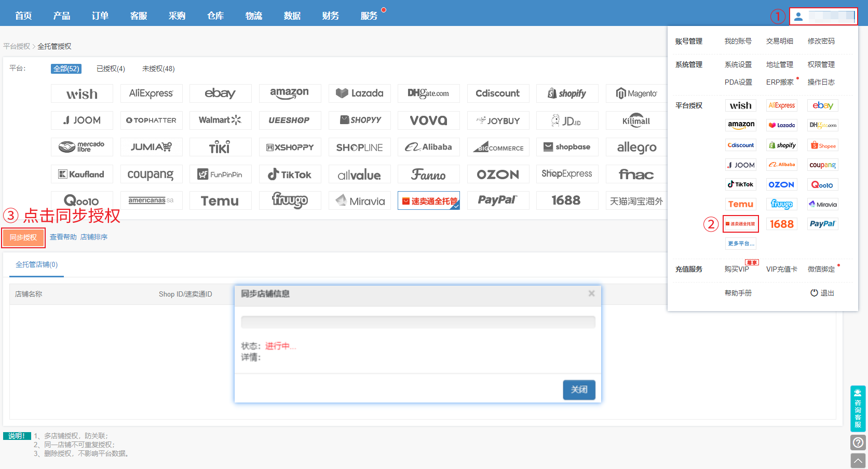Click 购买VIP in the dropdown panel
The image size is (868, 469).
737,269
